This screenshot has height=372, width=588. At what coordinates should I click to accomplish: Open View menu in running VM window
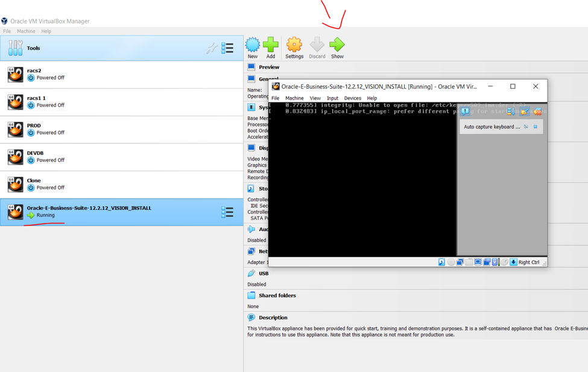pyautogui.click(x=315, y=98)
